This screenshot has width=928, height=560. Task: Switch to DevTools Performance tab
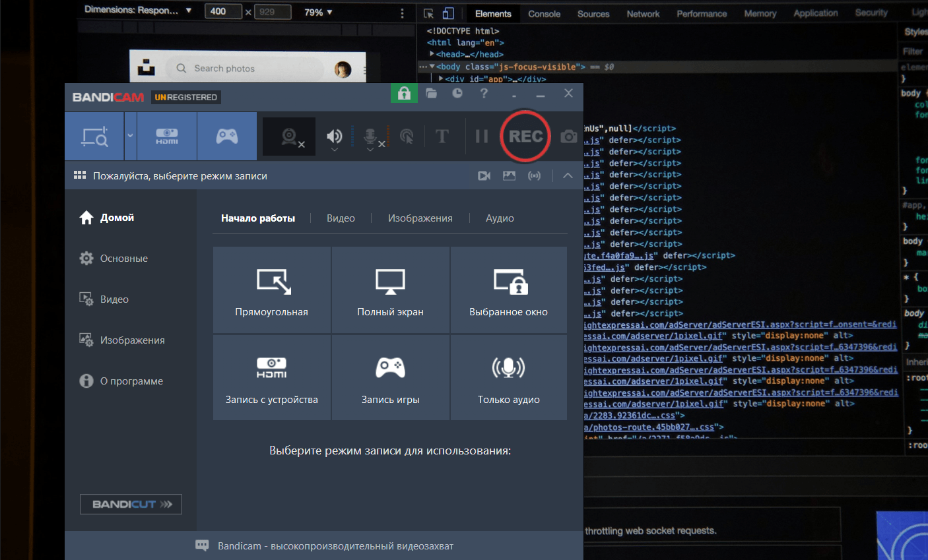click(702, 13)
